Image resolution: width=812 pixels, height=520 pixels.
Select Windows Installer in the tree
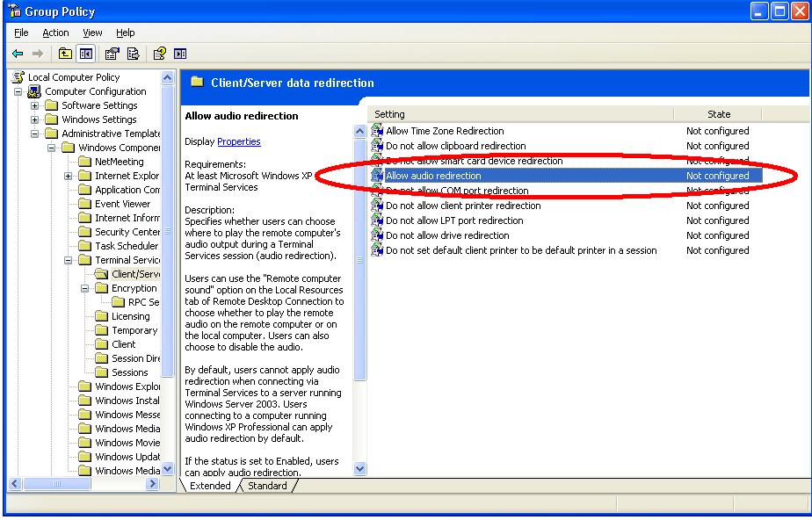click(x=127, y=401)
